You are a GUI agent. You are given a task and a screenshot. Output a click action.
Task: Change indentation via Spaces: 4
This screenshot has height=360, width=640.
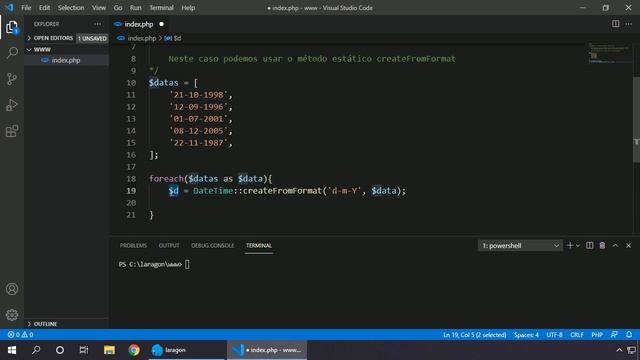tap(527, 335)
